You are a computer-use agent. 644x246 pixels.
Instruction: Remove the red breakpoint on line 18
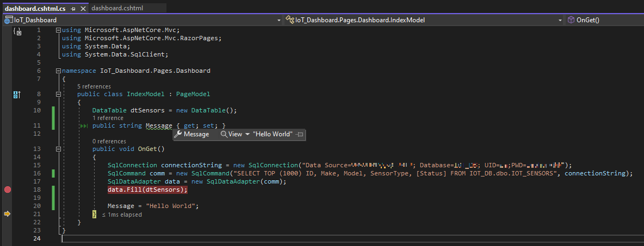[7, 190]
